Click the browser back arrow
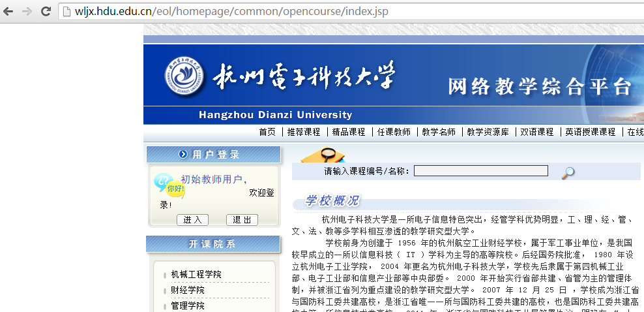The height and width of the screenshot is (312, 644). coord(8,11)
